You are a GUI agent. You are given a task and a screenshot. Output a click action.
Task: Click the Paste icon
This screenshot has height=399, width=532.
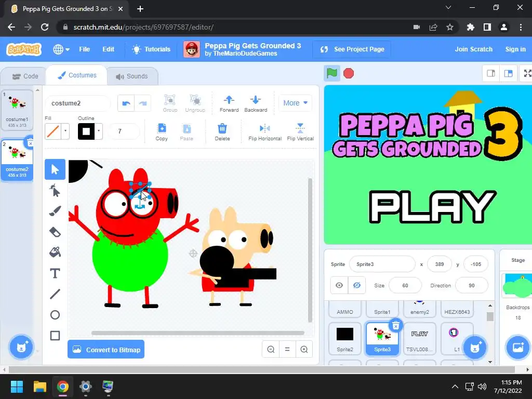pyautogui.click(x=187, y=132)
